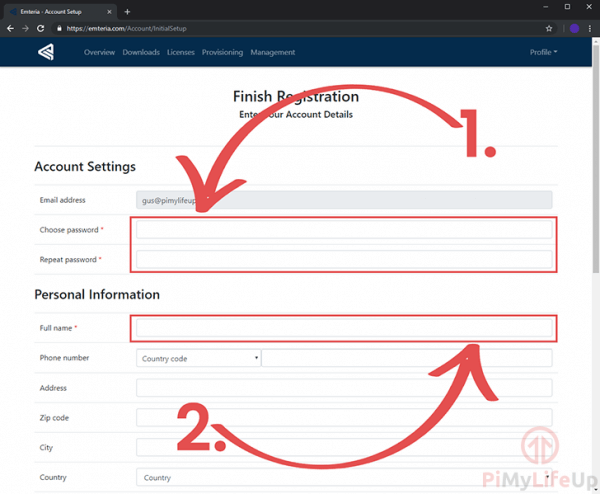The width and height of the screenshot is (600, 494).
Task: Go back using browser back arrow
Action: pos(10,28)
